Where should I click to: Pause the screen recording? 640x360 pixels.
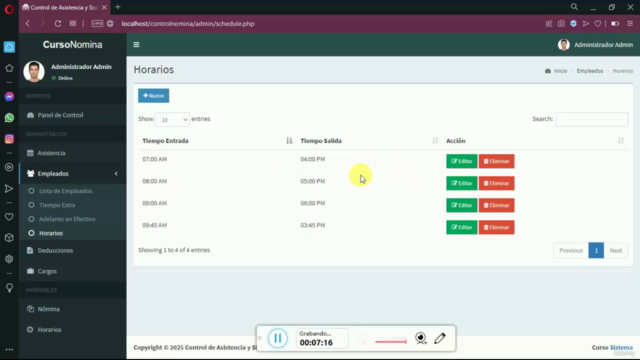pyautogui.click(x=278, y=338)
